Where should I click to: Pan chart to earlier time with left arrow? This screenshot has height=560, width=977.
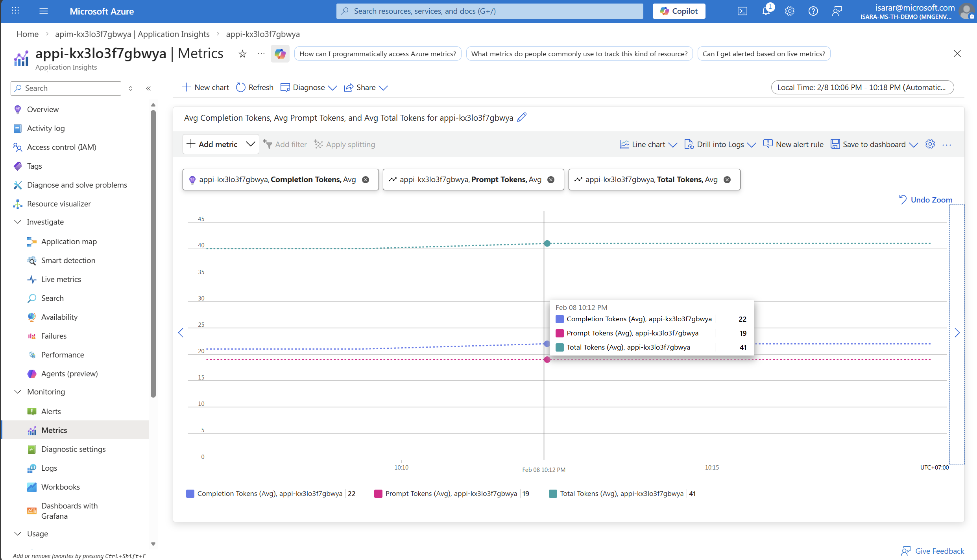(181, 333)
